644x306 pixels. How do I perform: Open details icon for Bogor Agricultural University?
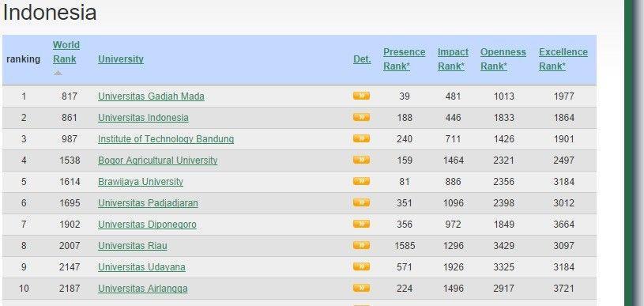[x=361, y=160]
